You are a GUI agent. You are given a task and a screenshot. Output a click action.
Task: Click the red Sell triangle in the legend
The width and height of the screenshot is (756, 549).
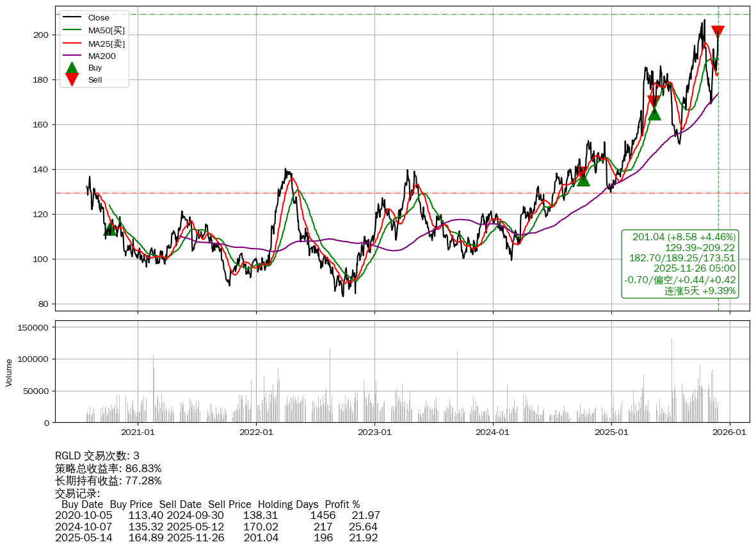pyautogui.click(x=72, y=80)
